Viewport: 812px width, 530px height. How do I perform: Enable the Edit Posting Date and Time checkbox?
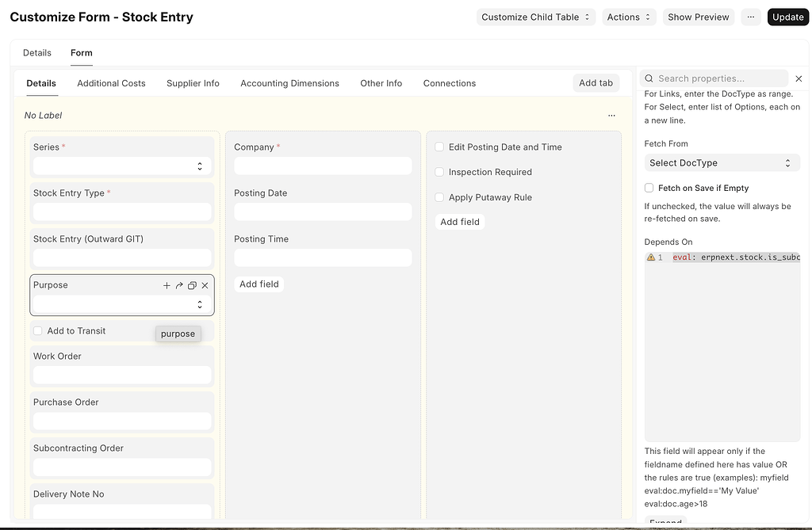pyautogui.click(x=439, y=147)
